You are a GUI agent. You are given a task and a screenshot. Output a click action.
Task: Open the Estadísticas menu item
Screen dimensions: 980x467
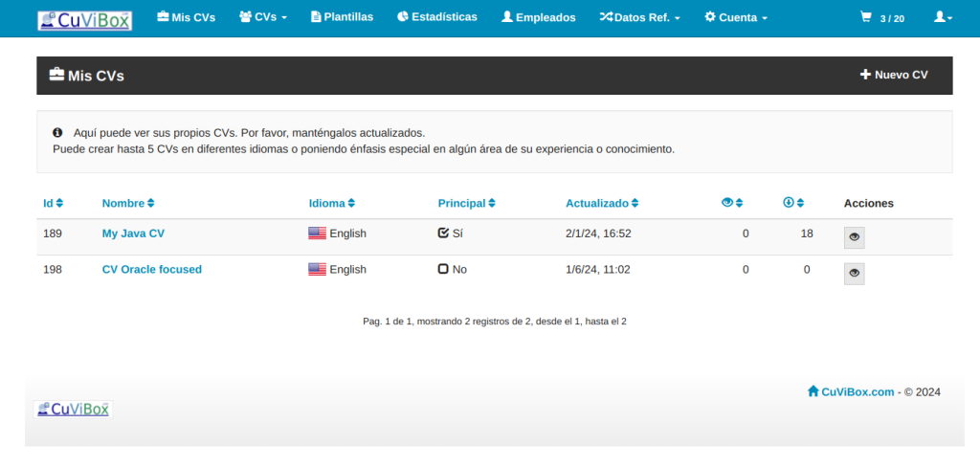(436, 17)
